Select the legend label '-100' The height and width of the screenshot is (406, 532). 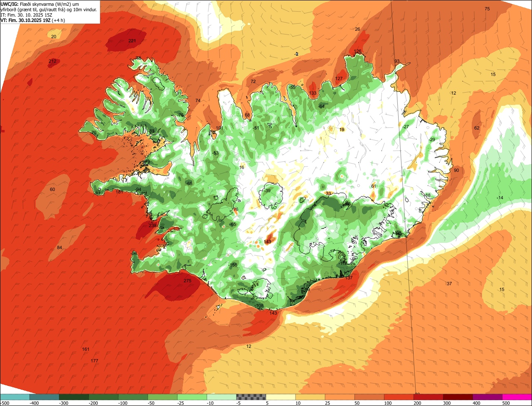123,403
